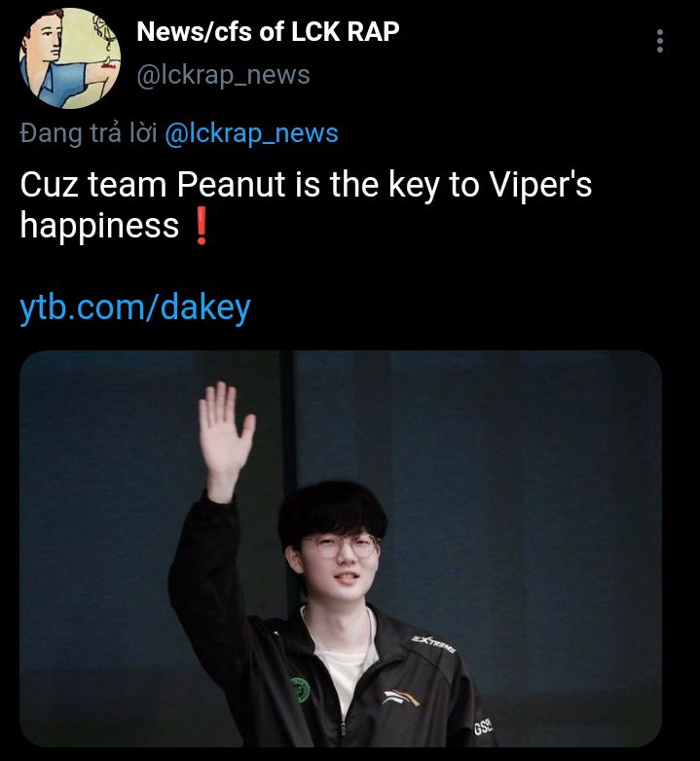Open the ytb.com/dakey link
Screen dimensions: 700x761
tap(135, 308)
